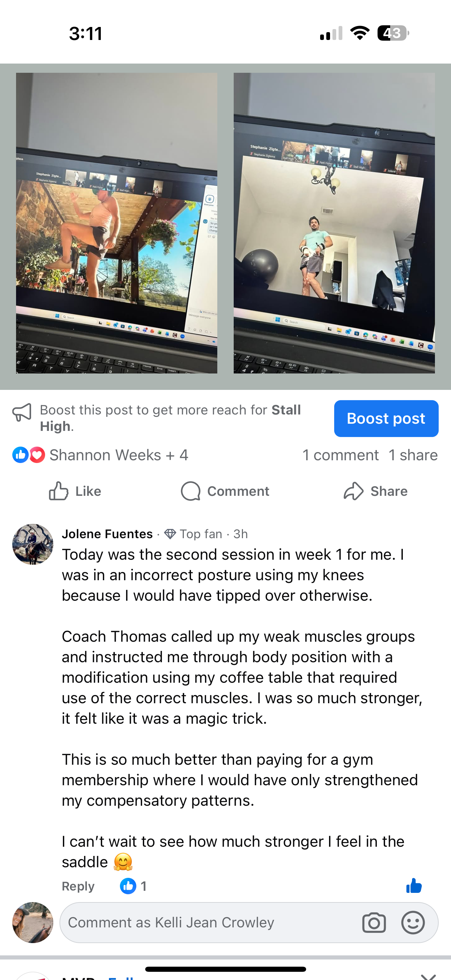Viewport: 451px width, 980px height.
Task: View the comment's like reaction count
Action: click(133, 886)
